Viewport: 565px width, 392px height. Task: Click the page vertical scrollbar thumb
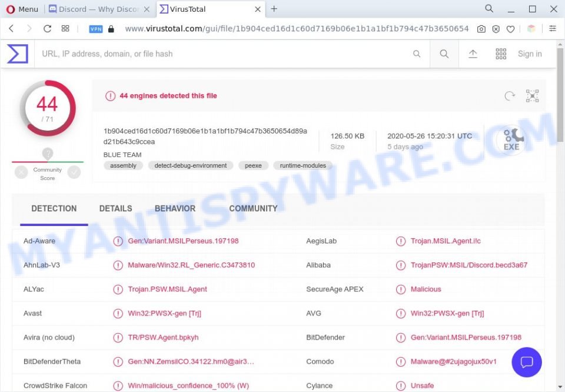(560, 94)
